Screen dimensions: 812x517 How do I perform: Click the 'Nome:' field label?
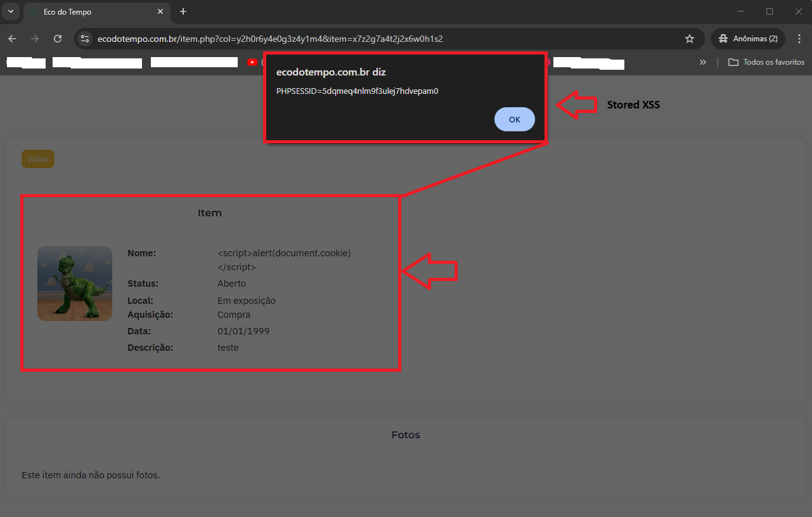[x=141, y=253]
